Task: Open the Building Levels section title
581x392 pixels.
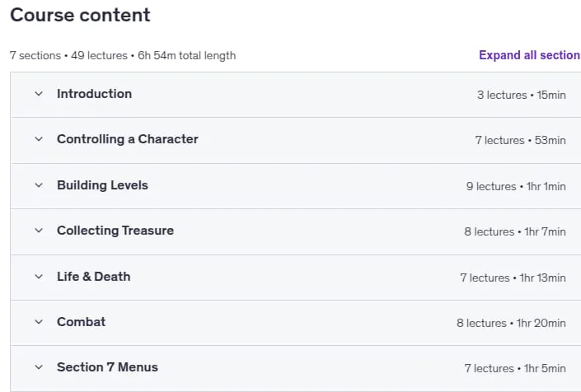Action: [x=102, y=185]
